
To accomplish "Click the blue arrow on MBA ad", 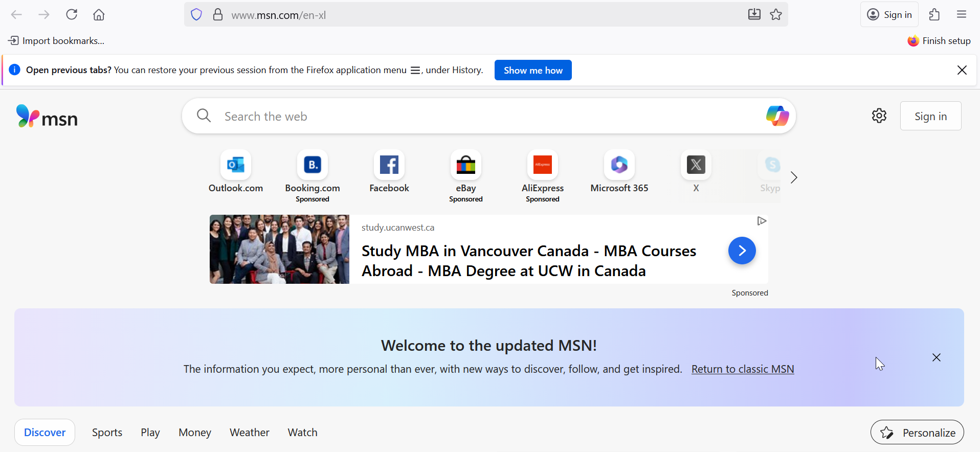I will click(x=742, y=251).
